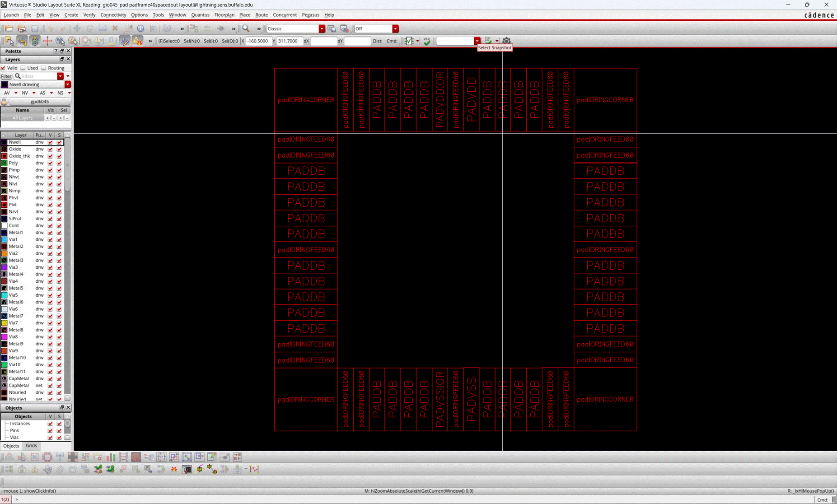
Task: Enable the Used checkbox in the Layers palette
Action: click(x=23, y=68)
